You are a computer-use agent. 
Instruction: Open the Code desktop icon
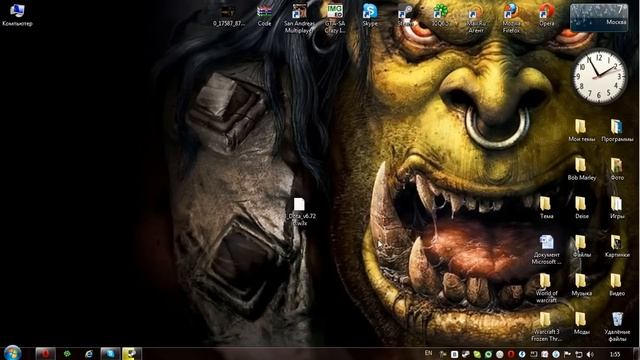264,16
